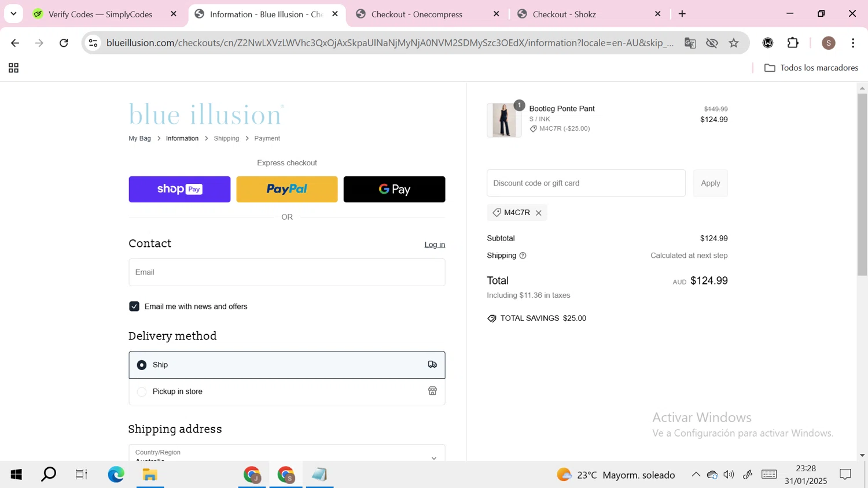
Task: Switch to the Checkout - Shokz tab
Action: pos(564,14)
